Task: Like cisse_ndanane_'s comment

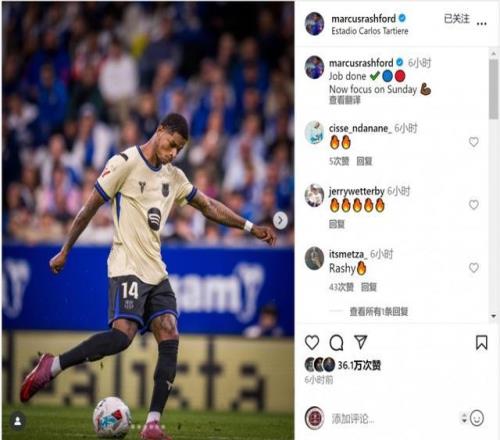Action: [x=474, y=142]
